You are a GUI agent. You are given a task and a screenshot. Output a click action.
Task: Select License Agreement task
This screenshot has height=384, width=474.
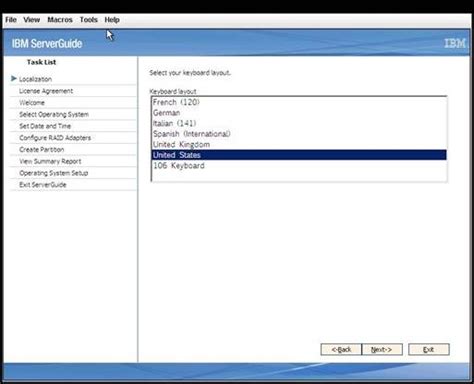(x=46, y=91)
